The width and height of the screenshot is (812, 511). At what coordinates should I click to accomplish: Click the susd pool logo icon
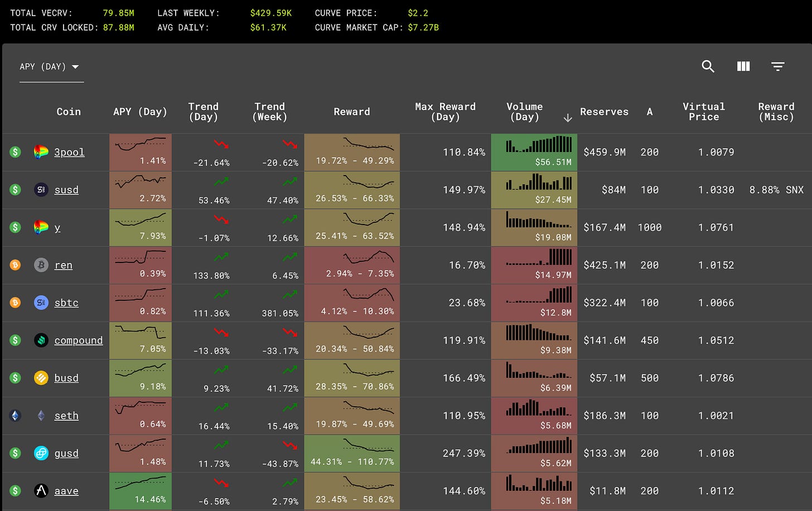[41, 189]
